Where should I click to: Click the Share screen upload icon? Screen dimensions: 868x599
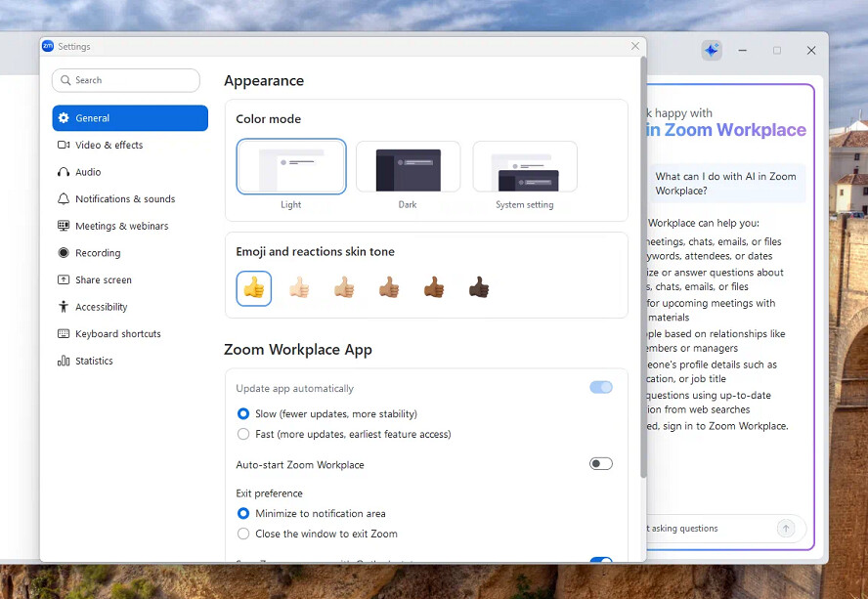click(x=64, y=279)
